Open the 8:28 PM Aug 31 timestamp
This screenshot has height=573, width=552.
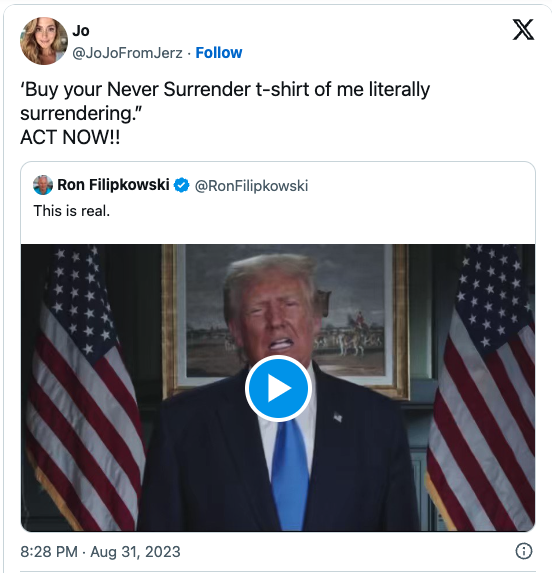click(100, 552)
